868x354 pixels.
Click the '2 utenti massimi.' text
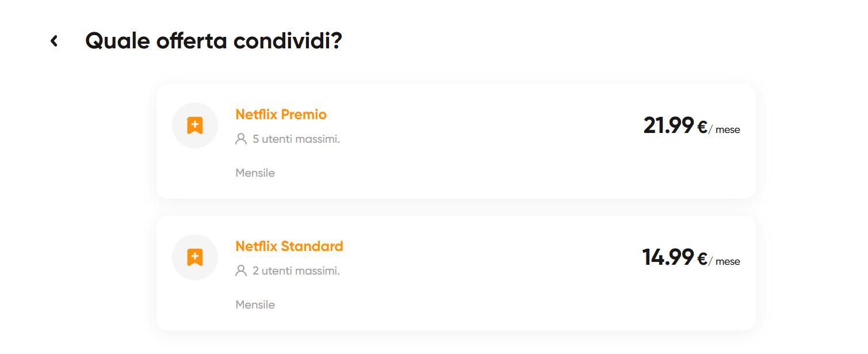pos(296,271)
